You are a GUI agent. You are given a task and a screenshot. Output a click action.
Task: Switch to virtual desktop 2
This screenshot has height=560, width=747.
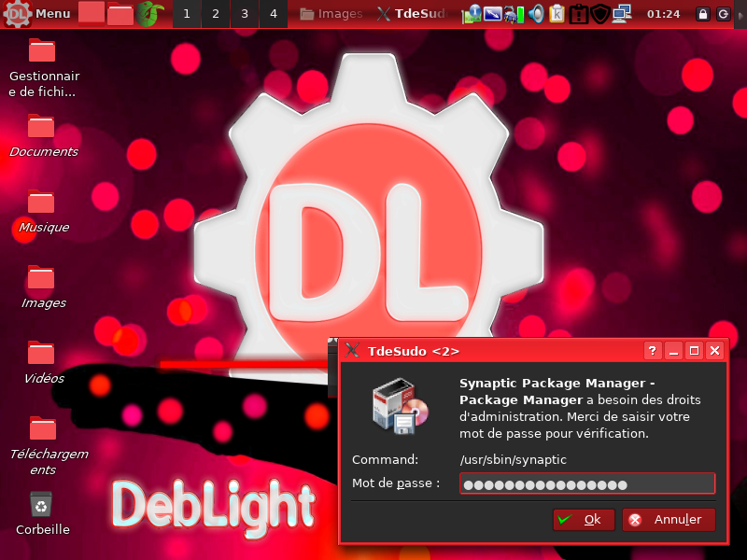216,14
